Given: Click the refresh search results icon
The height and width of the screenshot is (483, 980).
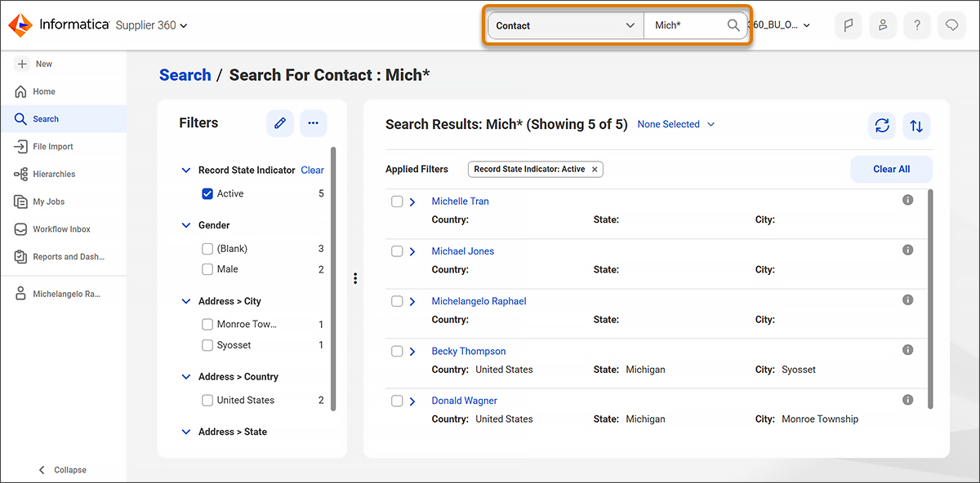Looking at the screenshot, I should (882, 126).
